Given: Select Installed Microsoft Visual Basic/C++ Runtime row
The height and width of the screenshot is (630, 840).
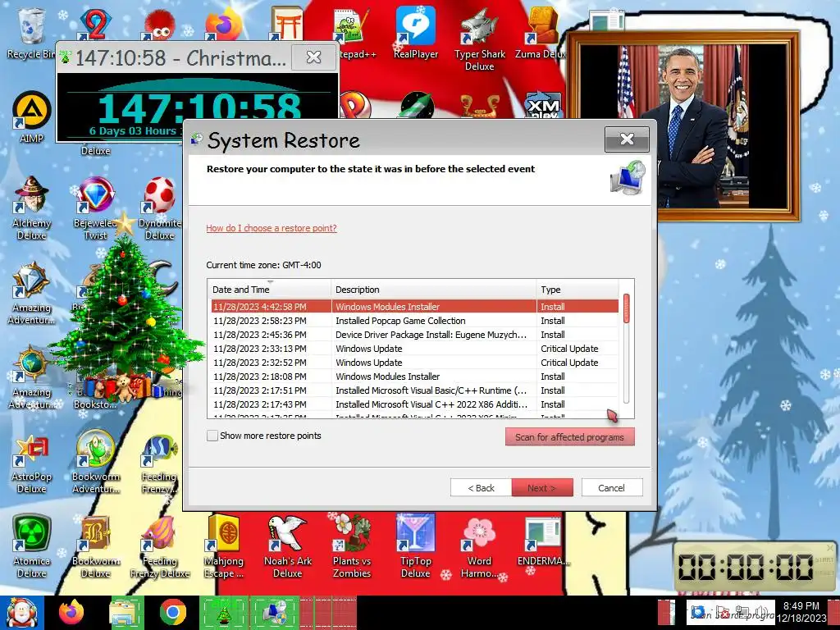Looking at the screenshot, I should click(x=414, y=390).
